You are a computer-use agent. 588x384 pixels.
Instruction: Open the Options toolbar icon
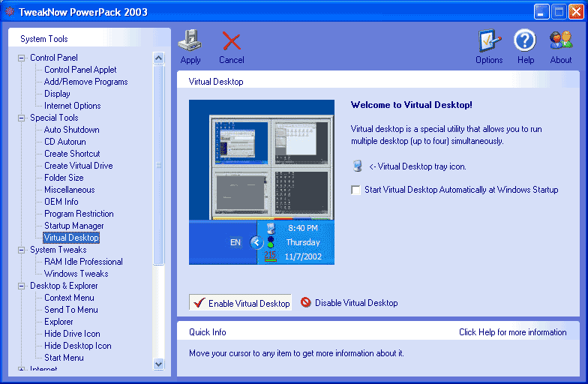pos(489,40)
